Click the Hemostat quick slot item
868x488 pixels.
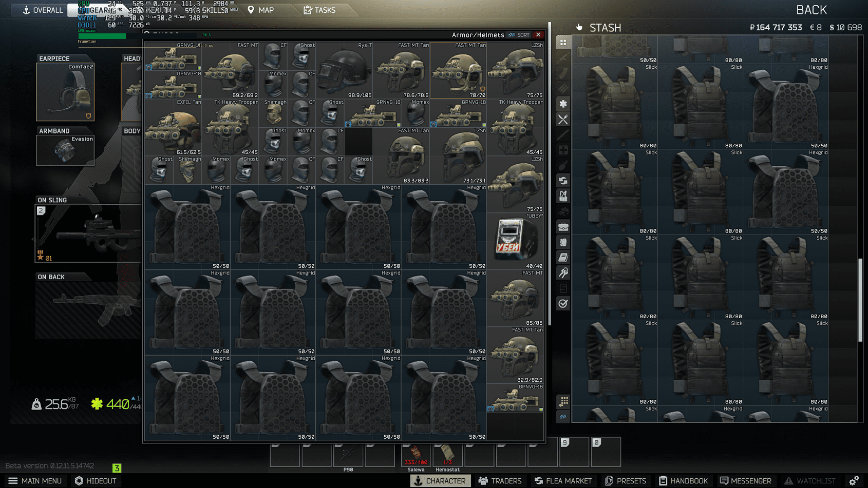tap(447, 456)
